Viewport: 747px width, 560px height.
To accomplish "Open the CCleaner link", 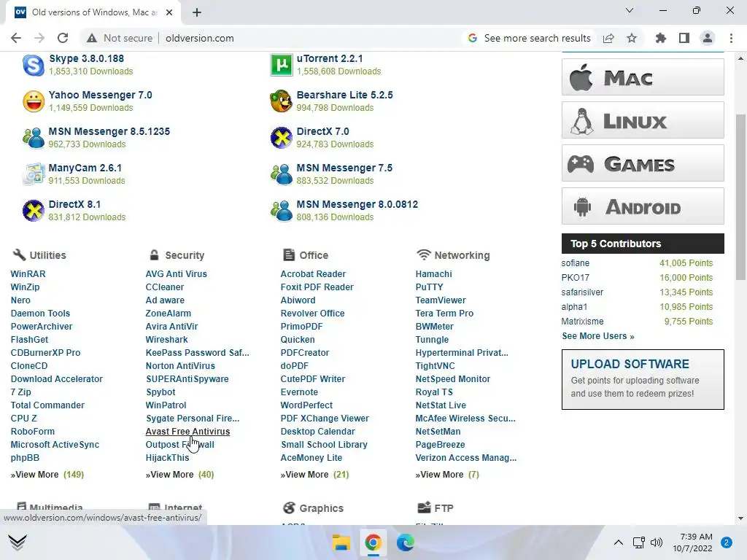I will 164,287.
